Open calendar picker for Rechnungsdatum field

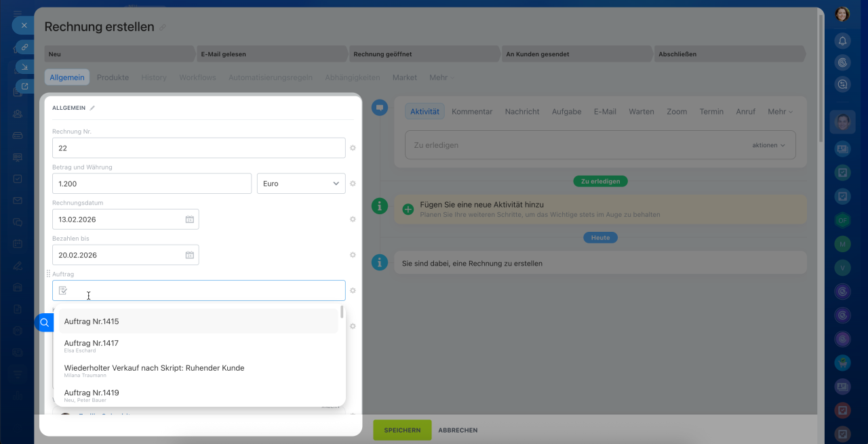(x=190, y=220)
